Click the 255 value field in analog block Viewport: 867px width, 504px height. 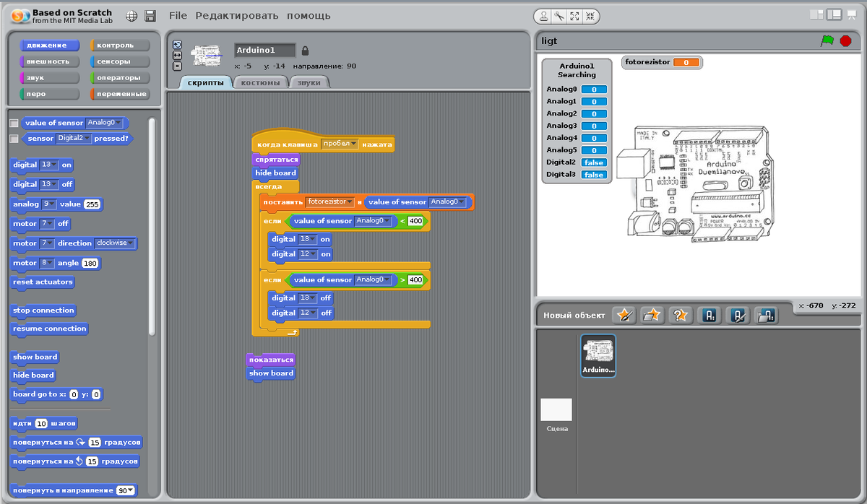point(92,204)
